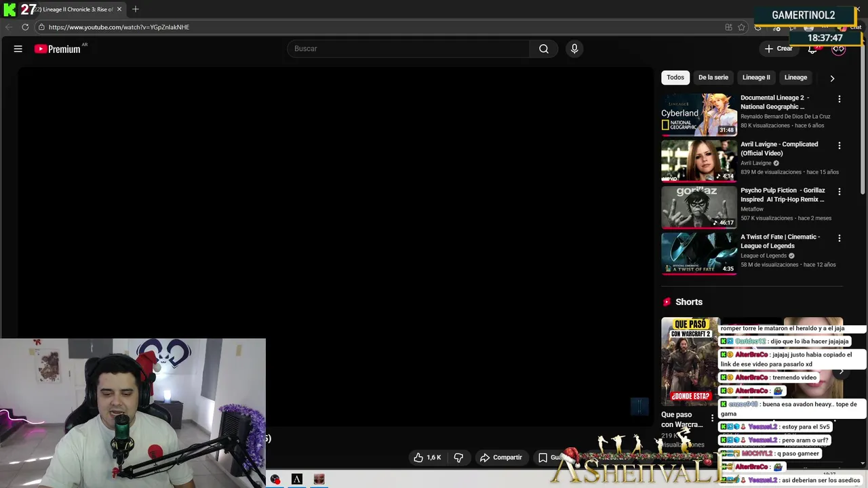Select the Lineage II filter chip
This screenshot has width=868, height=488.
[x=756, y=77]
